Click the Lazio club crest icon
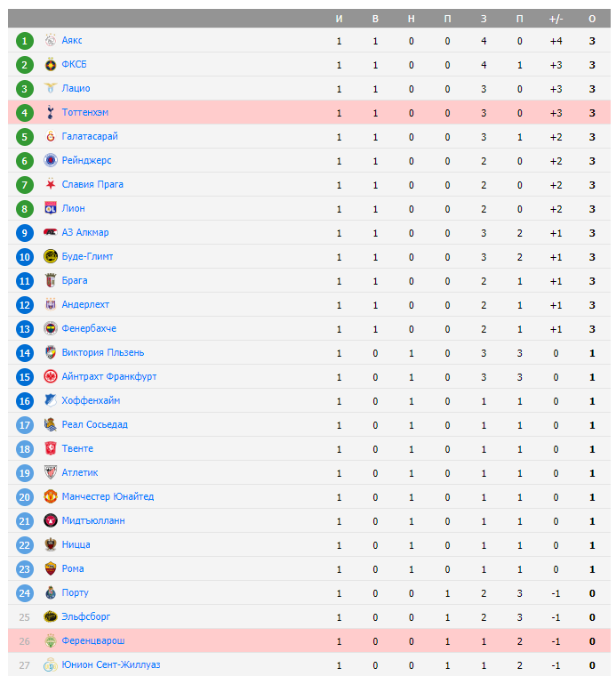The image size is (616, 676). [x=51, y=88]
